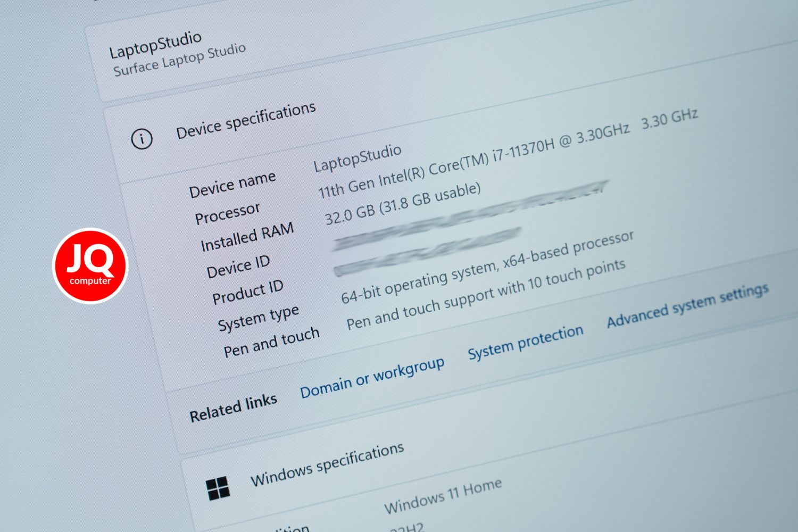Select the Product ID label
Screen dimensions: 798x532
pyautogui.click(x=248, y=292)
